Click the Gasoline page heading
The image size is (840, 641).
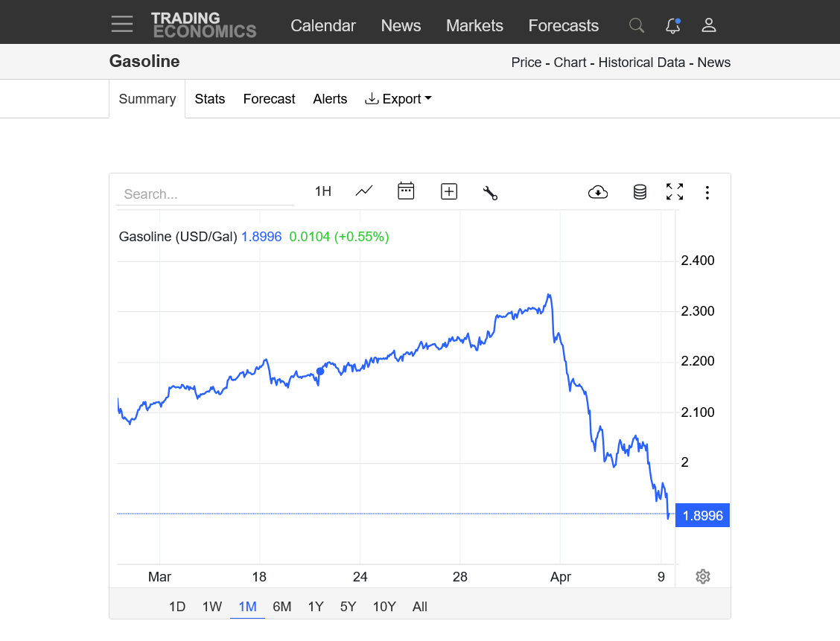pyautogui.click(x=144, y=61)
